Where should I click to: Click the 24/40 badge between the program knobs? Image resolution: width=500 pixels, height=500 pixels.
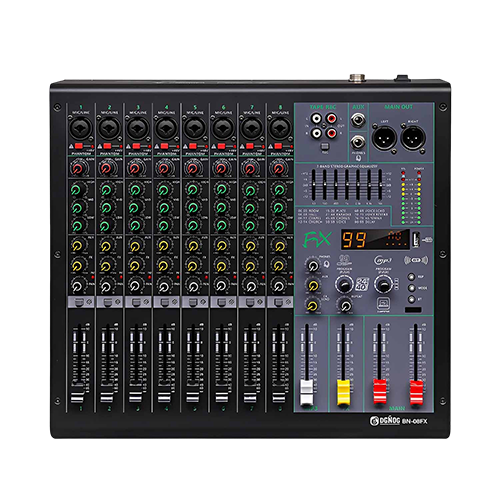(362, 284)
